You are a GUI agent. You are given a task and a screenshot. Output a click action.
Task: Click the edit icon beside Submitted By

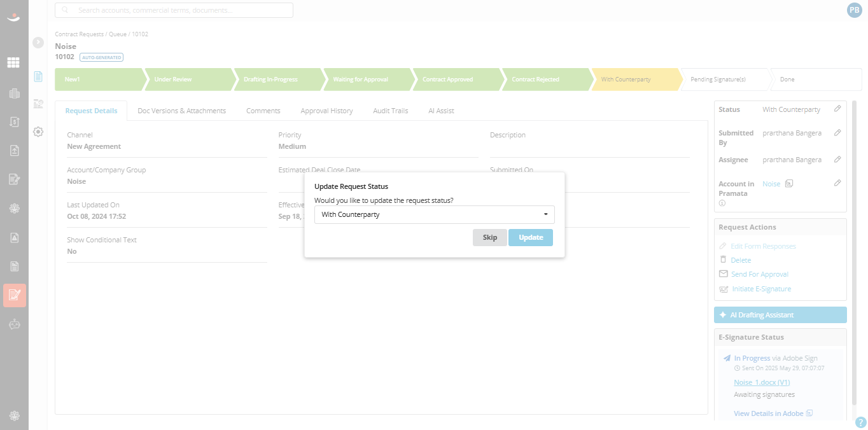(x=837, y=132)
